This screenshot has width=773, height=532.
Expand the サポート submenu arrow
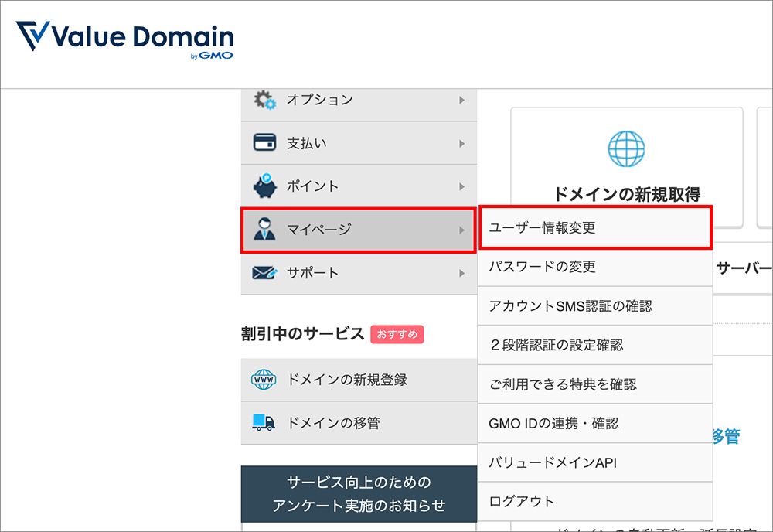click(x=462, y=272)
